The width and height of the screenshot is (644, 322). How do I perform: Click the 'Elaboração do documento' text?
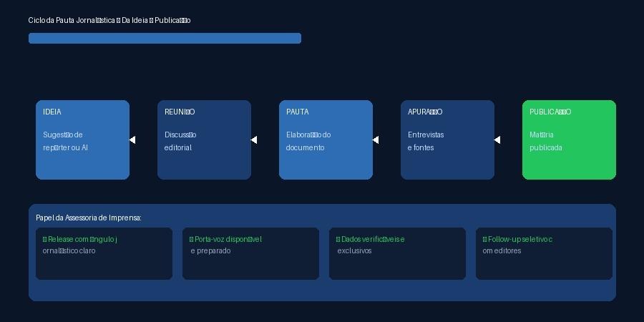[308, 141]
